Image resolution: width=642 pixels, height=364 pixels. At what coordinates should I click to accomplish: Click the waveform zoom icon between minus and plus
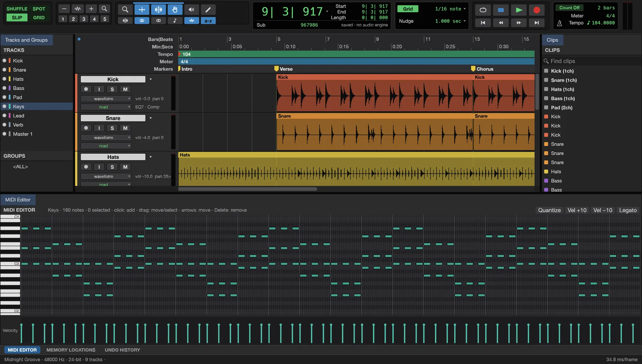tap(78, 9)
